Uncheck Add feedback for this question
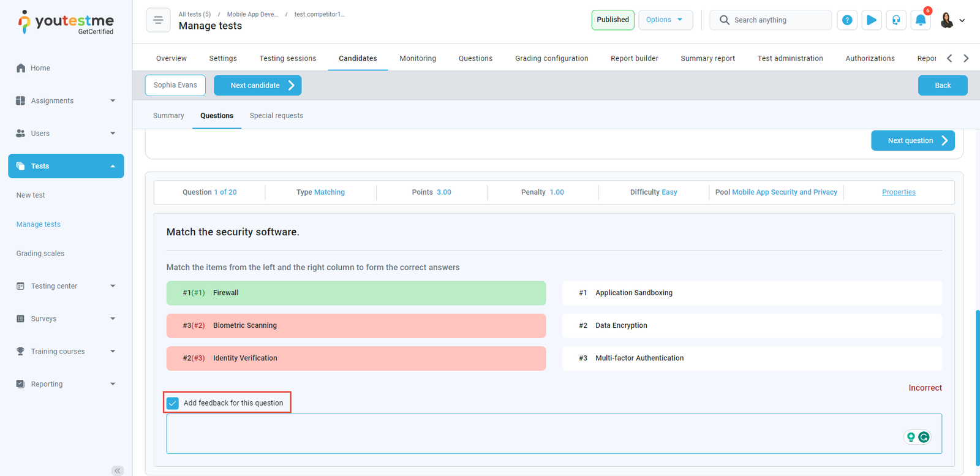This screenshot has width=980, height=476. [173, 403]
